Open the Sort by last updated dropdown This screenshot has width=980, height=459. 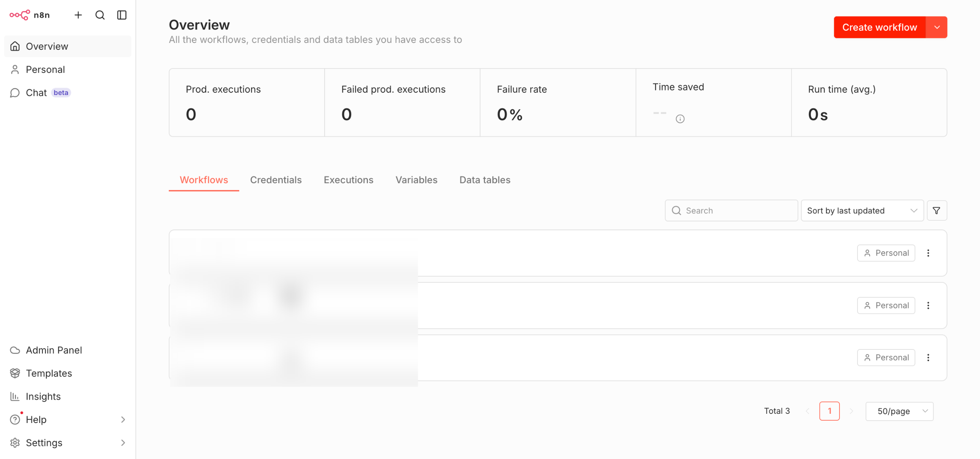coord(862,210)
